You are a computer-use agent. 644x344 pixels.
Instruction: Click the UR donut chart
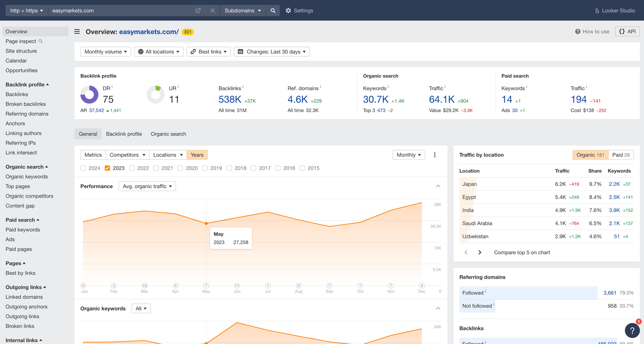(x=155, y=95)
